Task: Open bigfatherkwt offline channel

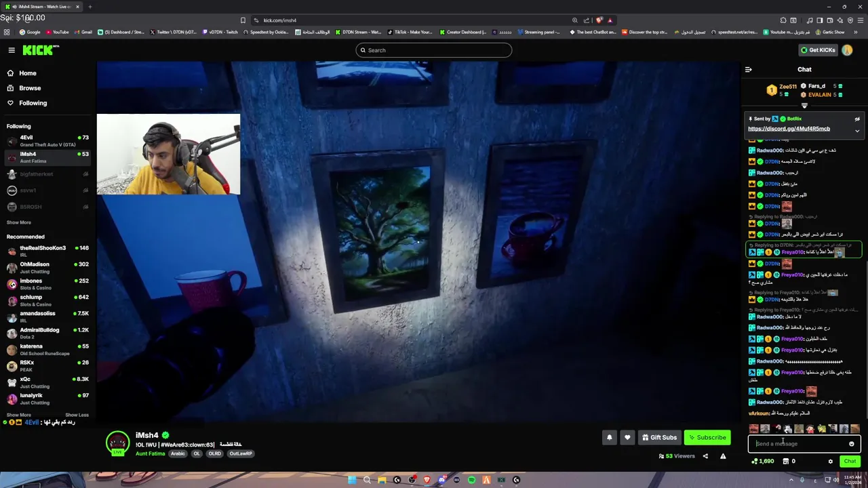Action: [x=47, y=174]
